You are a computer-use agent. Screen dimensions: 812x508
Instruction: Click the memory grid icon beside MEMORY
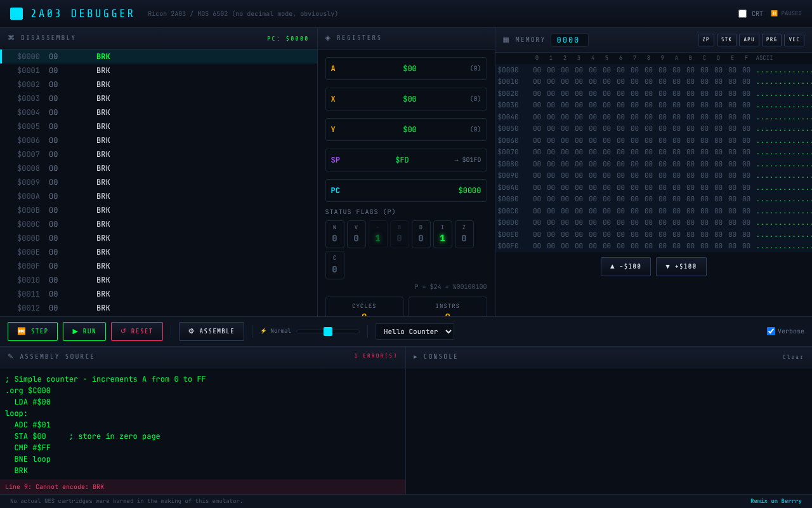click(506, 39)
